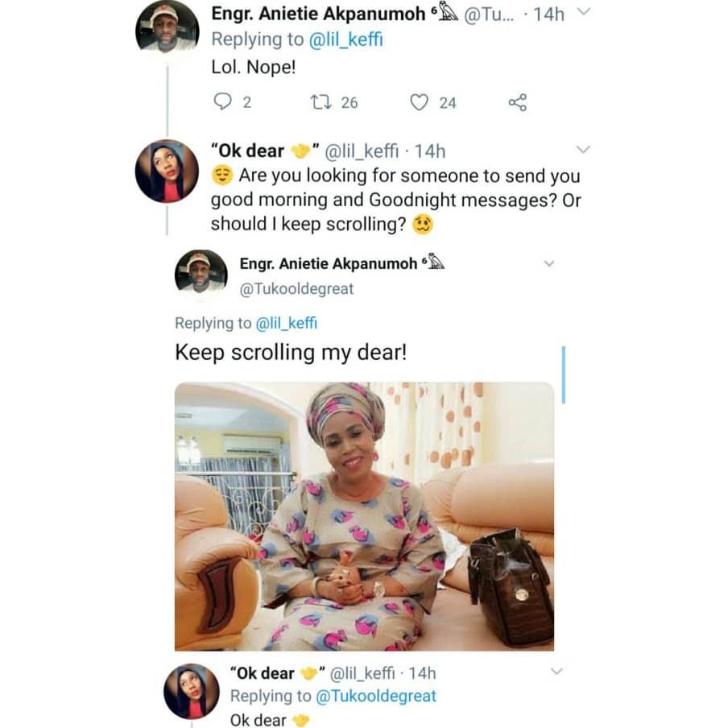Open the name 'Engr. Anietie Akpanumoh' in the top tweet
This screenshot has width=728, height=728.
[317, 13]
